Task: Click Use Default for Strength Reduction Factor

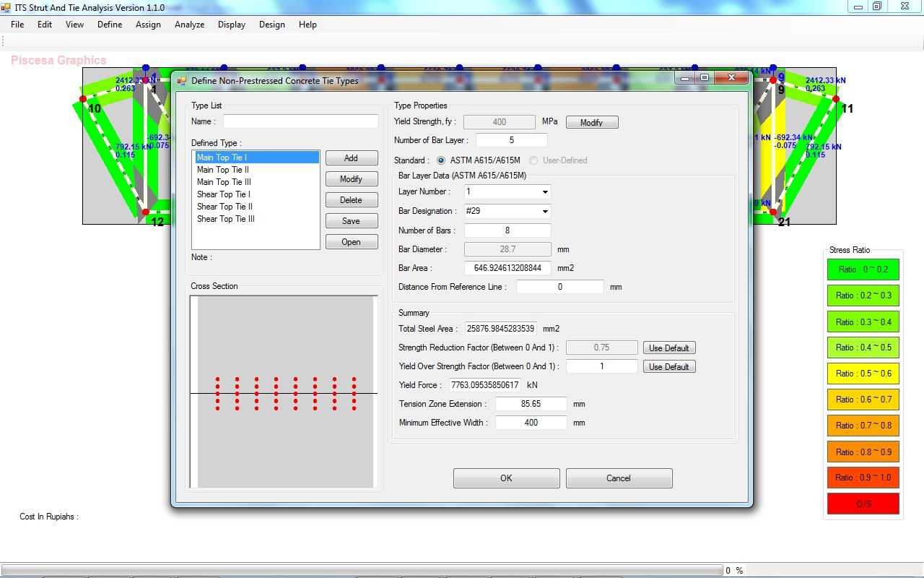Action: pyautogui.click(x=668, y=348)
